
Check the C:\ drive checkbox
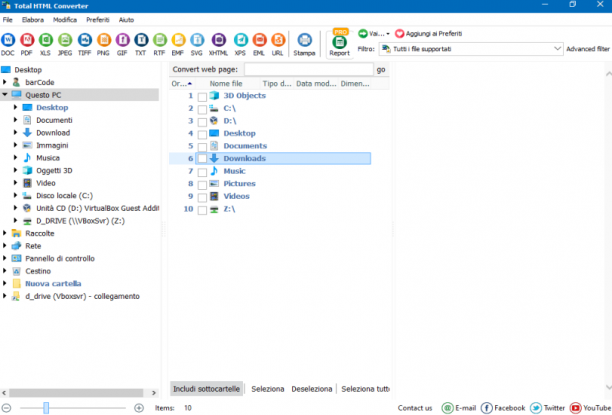(202, 109)
